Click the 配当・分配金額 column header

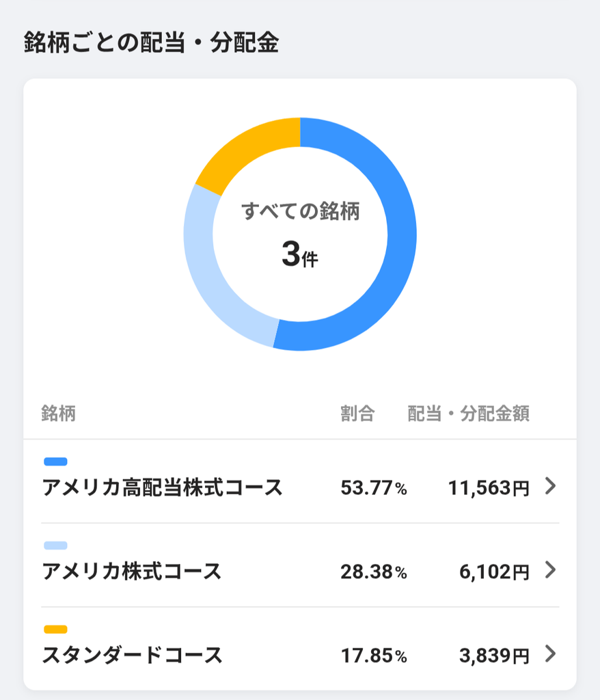point(468,414)
